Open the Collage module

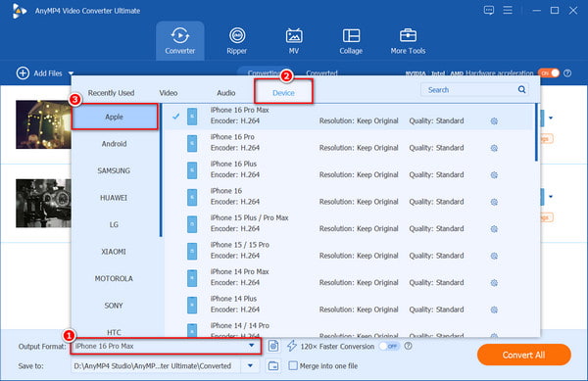351,41
